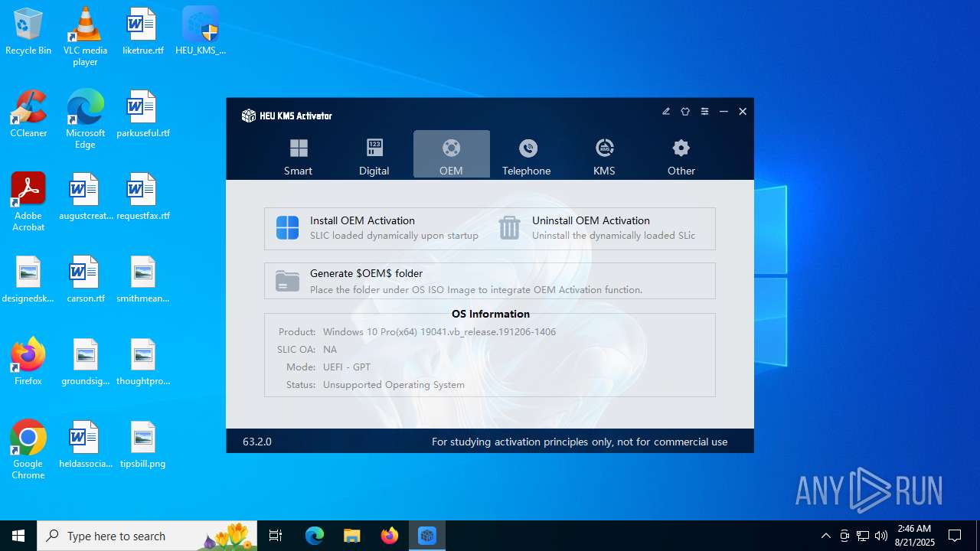Viewport: 980px width, 551px height.
Task: Select the Microsoft Edge desktop shortcut
Action: pyautogui.click(x=85, y=119)
